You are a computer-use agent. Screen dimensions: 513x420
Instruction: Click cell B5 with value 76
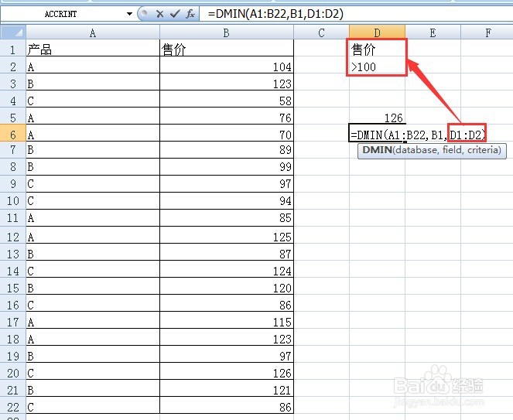227,116
